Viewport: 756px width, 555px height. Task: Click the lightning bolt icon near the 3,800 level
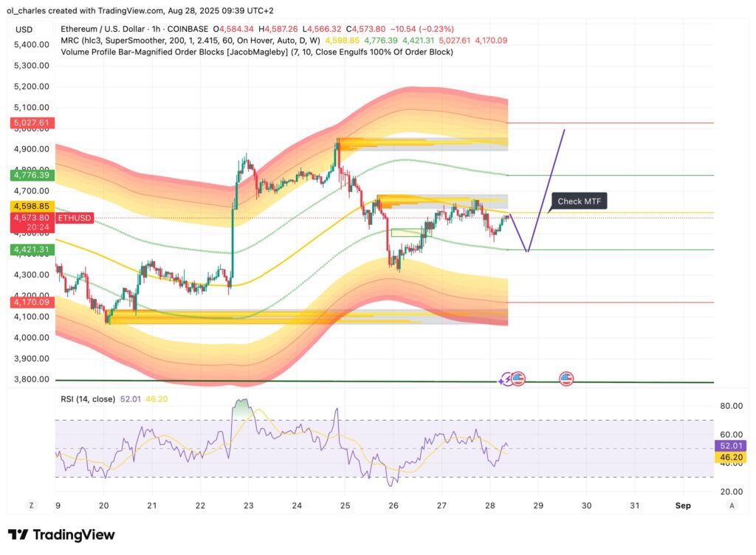508,379
